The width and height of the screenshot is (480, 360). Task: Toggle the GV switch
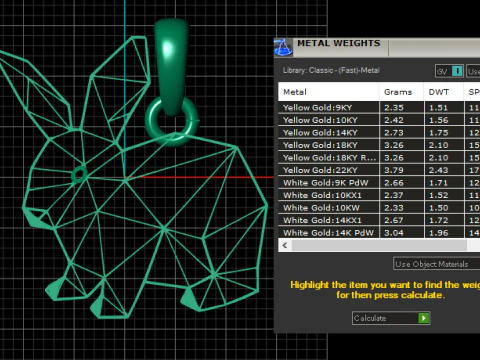(457, 71)
